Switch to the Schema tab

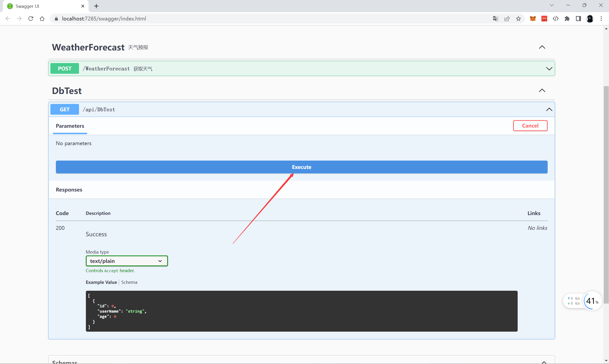129,282
